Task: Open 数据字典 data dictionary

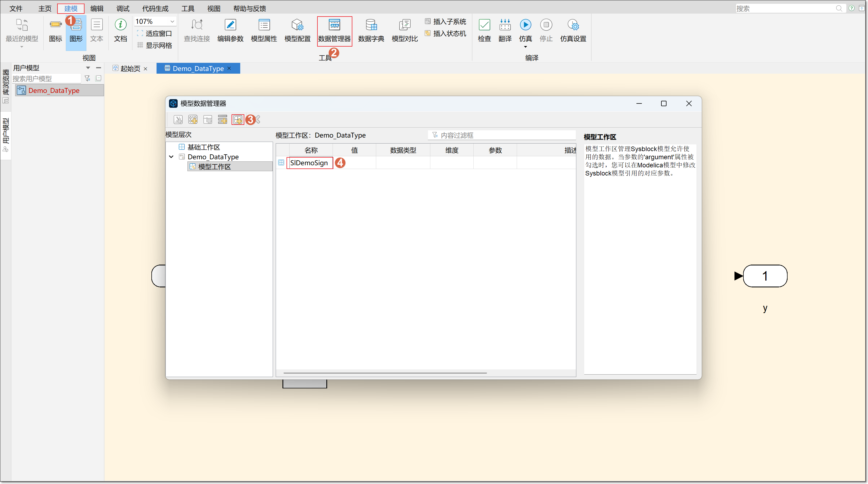Action: [371, 31]
